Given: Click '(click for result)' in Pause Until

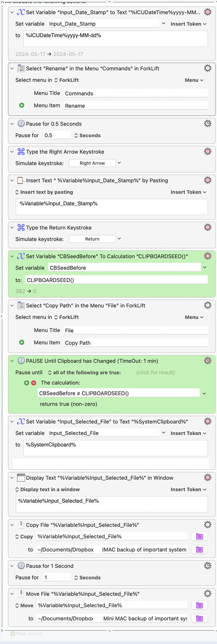Looking at the screenshot, I should [x=156, y=373].
